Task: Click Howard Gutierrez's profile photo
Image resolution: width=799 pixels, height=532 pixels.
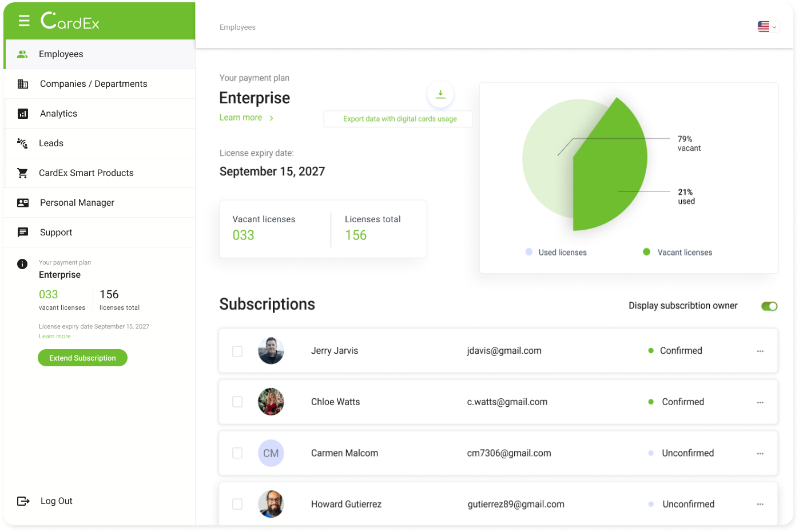Action: pyautogui.click(x=271, y=504)
